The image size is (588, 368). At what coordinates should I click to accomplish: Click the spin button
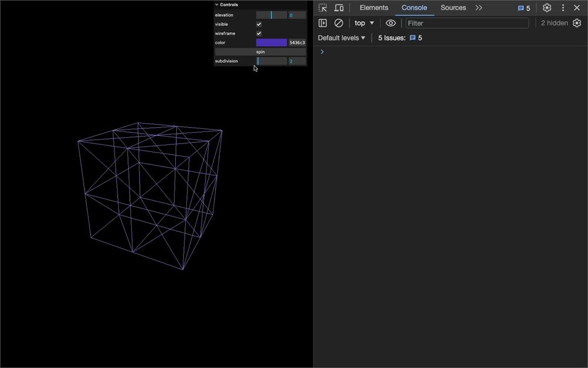point(260,52)
